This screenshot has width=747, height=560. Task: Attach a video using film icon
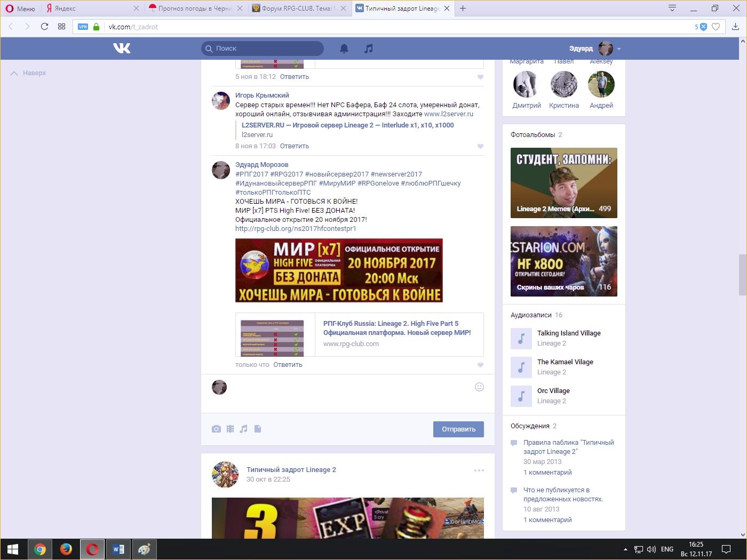point(230,429)
